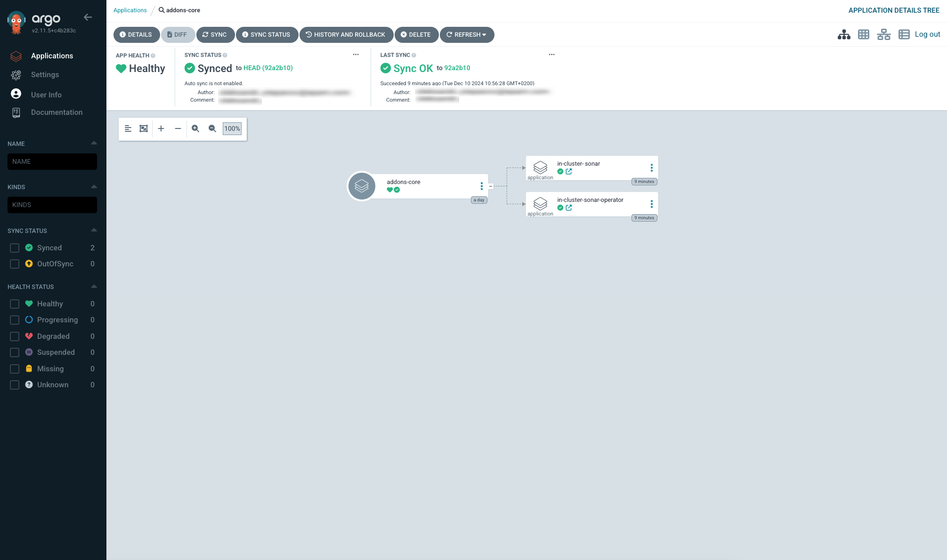Toggle the Healthy status checkbox filter
947x560 pixels.
[x=15, y=304]
